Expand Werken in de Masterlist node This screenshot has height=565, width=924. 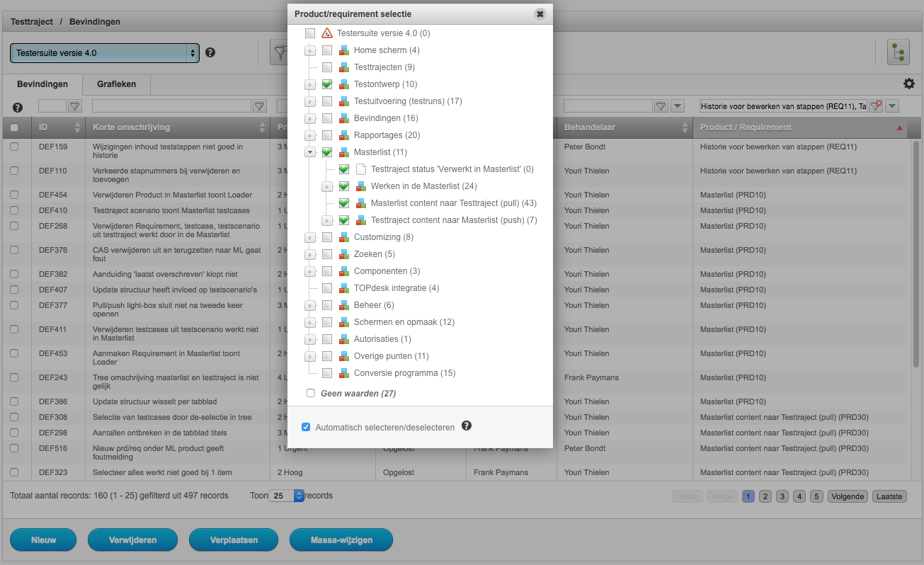(327, 186)
